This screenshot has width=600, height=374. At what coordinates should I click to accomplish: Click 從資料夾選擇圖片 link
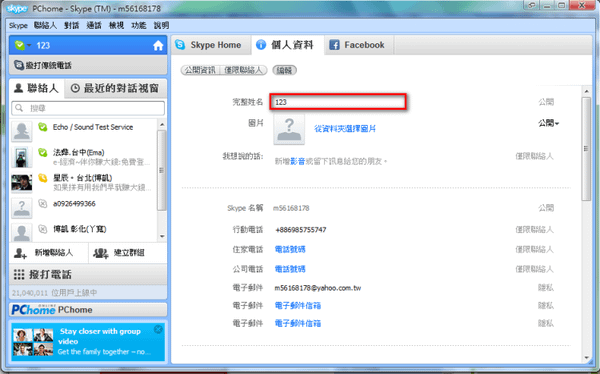345,129
